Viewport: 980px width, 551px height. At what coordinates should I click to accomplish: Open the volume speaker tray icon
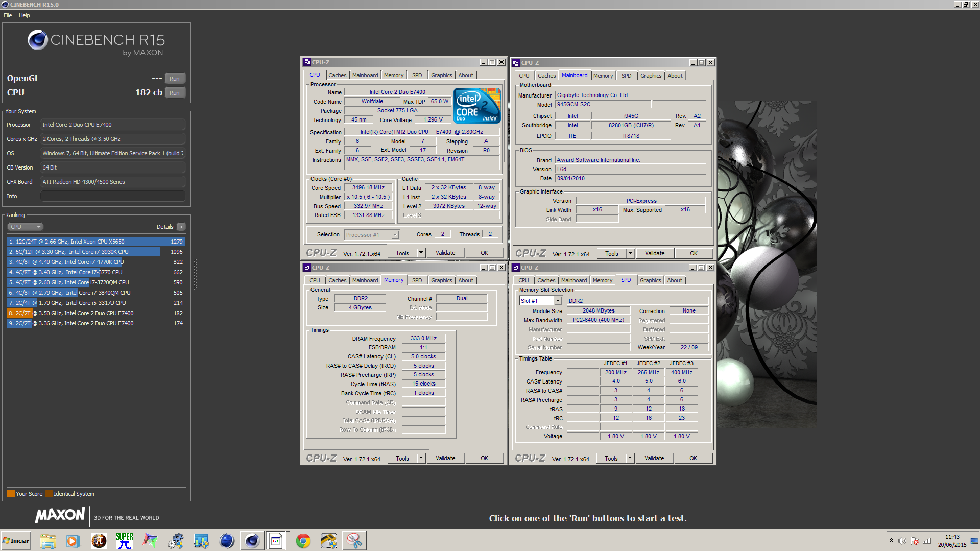pos(902,541)
